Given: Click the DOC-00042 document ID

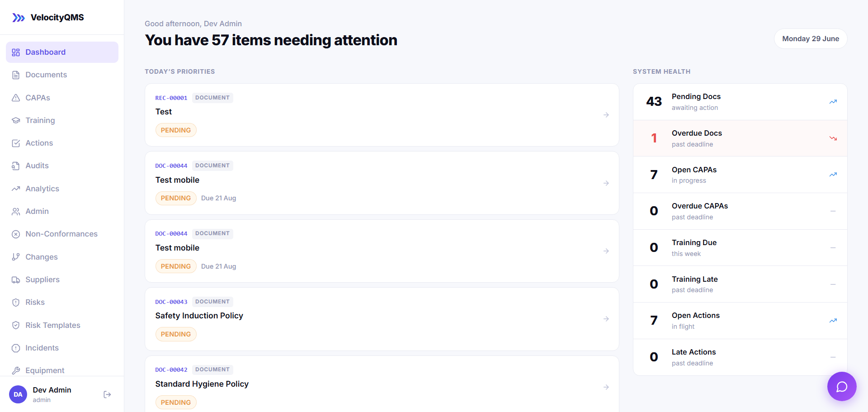Looking at the screenshot, I should (x=171, y=369).
